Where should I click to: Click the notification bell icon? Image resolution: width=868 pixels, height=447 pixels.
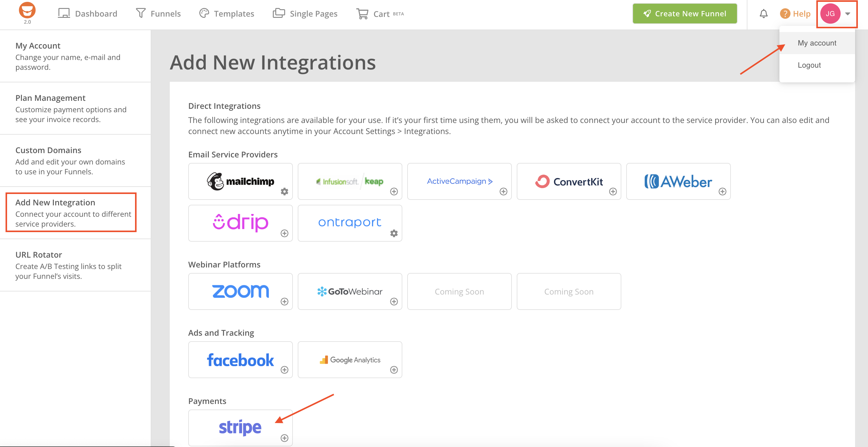[763, 14]
